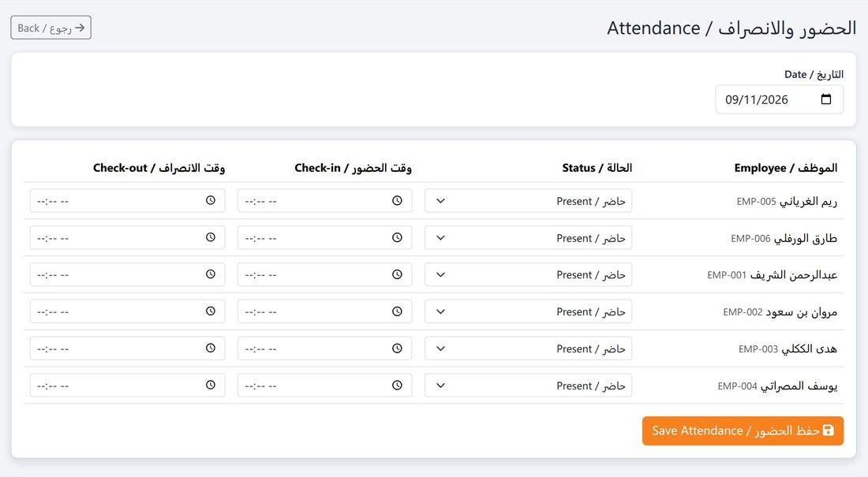This screenshot has height=477, width=868.
Task: Open status dropdown for EMP-006
Action: 528,238
